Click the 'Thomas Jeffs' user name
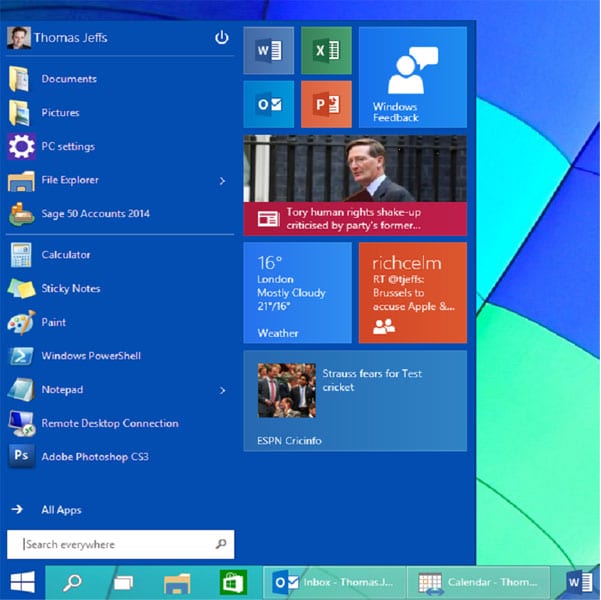601x600 pixels. click(71, 38)
